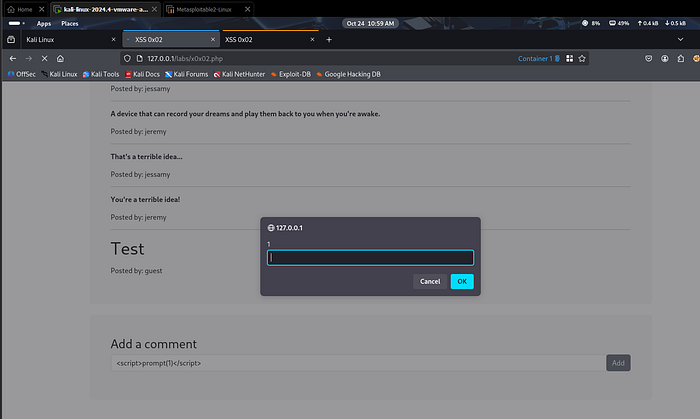Screen dimensions: 700x419
Task: Cancel the 127.0.0.1 prompt dialog
Action: 430,282
